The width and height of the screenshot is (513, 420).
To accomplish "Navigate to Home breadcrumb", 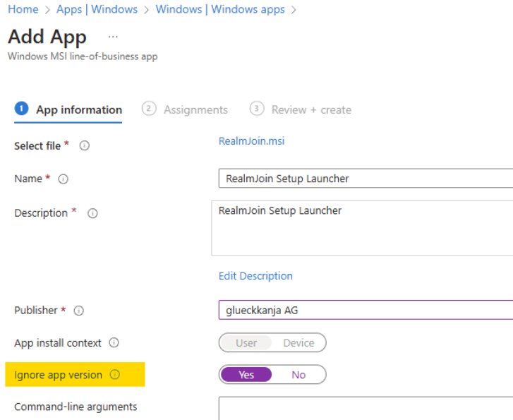I will [23, 9].
